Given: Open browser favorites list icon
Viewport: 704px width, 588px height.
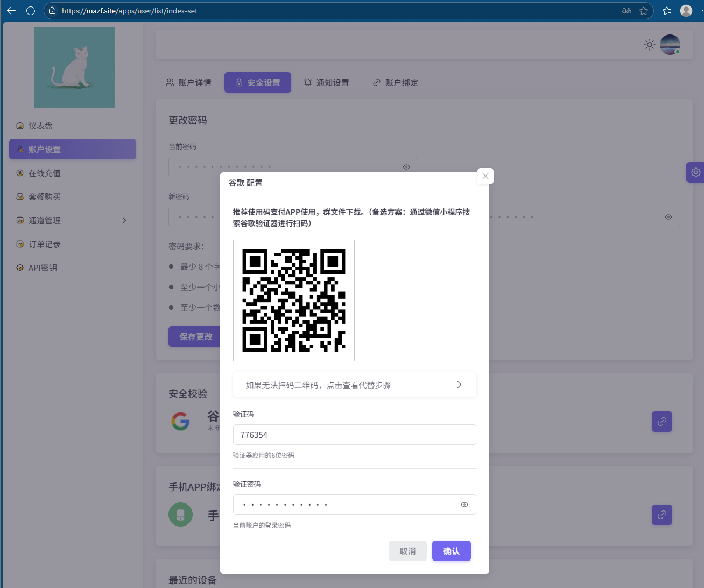Looking at the screenshot, I should coord(667,11).
